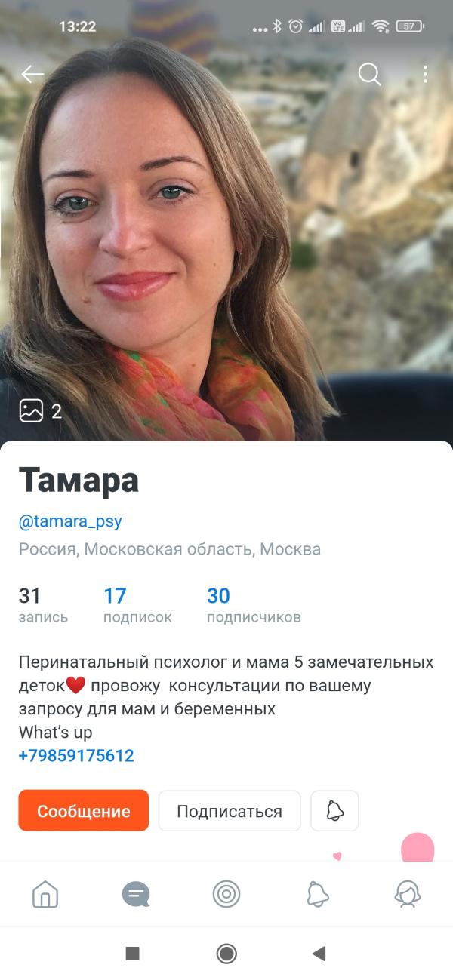
Task: Open search with the magnifier icon
Action: [x=369, y=74]
